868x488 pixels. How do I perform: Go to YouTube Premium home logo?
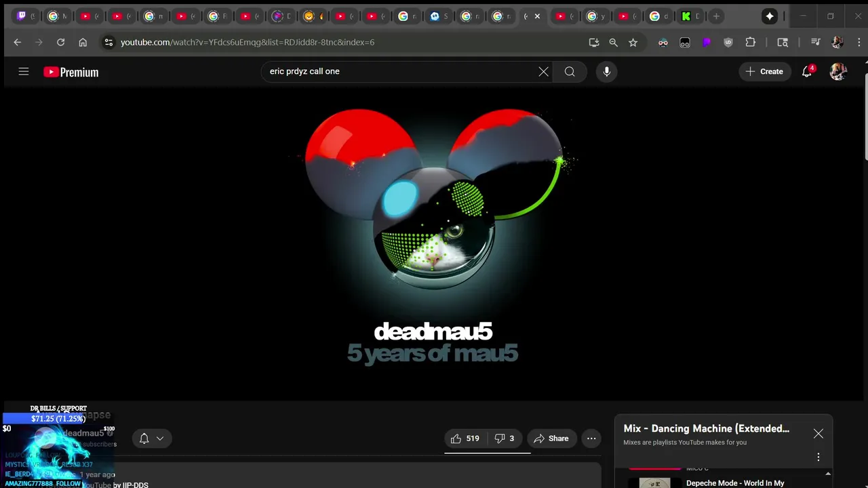tap(71, 72)
